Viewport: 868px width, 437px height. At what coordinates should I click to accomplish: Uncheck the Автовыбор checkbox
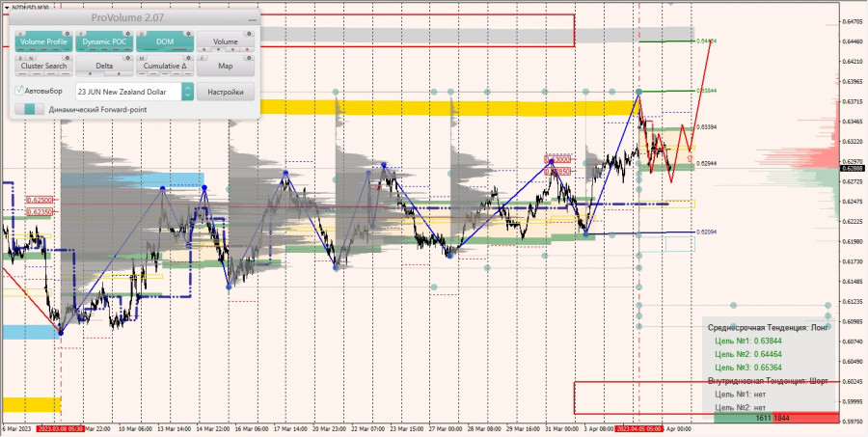pyautogui.click(x=20, y=91)
